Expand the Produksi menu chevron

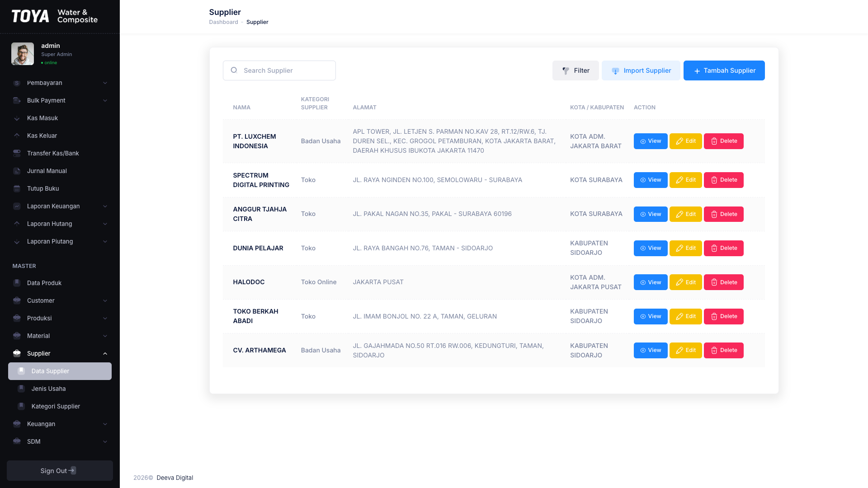[105, 318]
